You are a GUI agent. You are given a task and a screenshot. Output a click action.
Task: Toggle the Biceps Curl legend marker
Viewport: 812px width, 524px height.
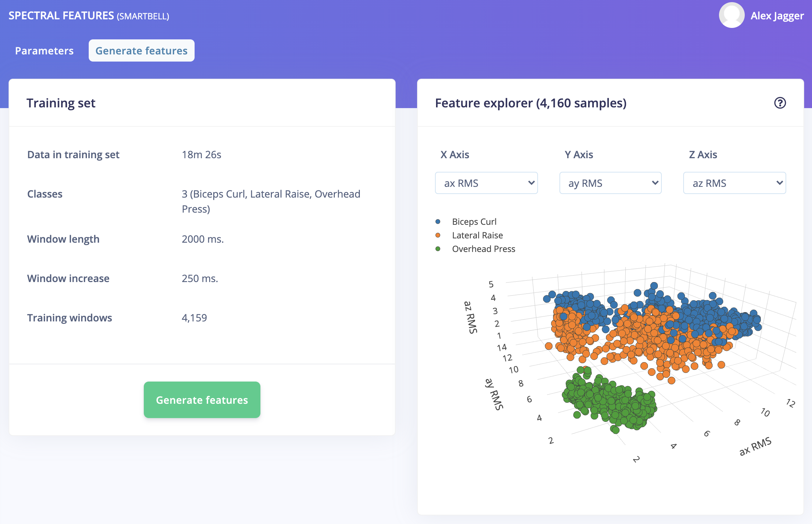tap(438, 222)
